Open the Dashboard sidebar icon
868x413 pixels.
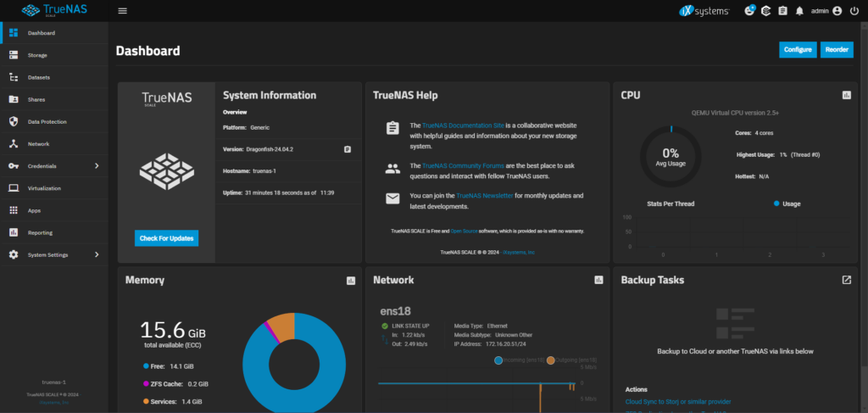click(x=14, y=33)
